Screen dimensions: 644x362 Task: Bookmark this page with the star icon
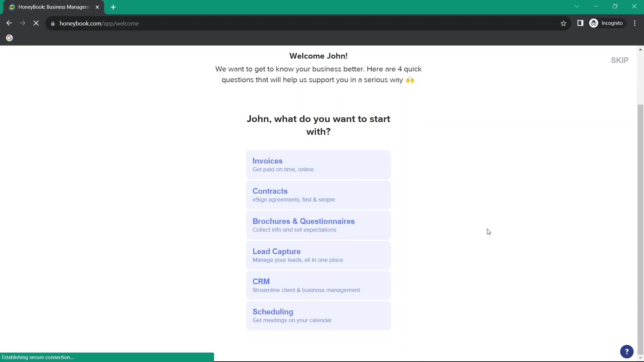[x=563, y=23]
